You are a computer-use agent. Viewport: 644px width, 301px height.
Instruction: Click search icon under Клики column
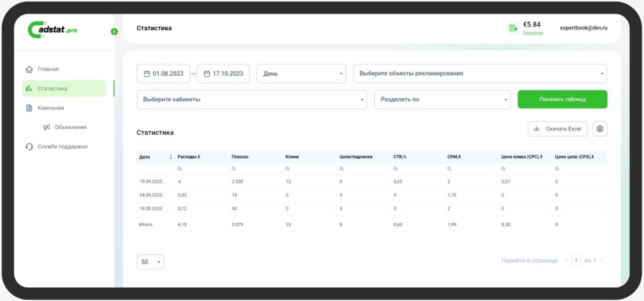coord(287,169)
